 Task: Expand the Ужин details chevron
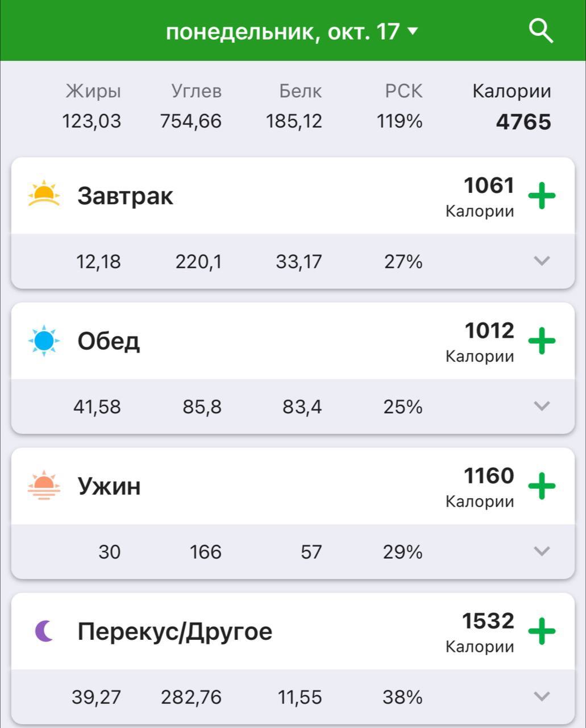pos(542,551)
